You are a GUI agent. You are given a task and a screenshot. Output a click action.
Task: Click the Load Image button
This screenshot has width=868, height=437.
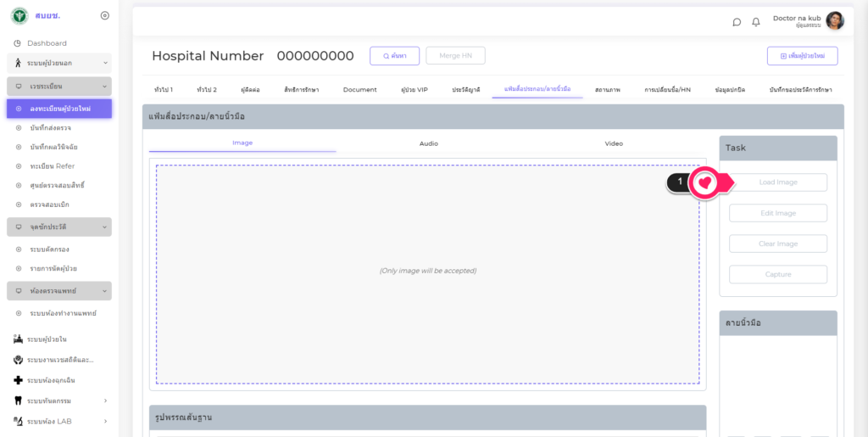click(x=777, y=182)
